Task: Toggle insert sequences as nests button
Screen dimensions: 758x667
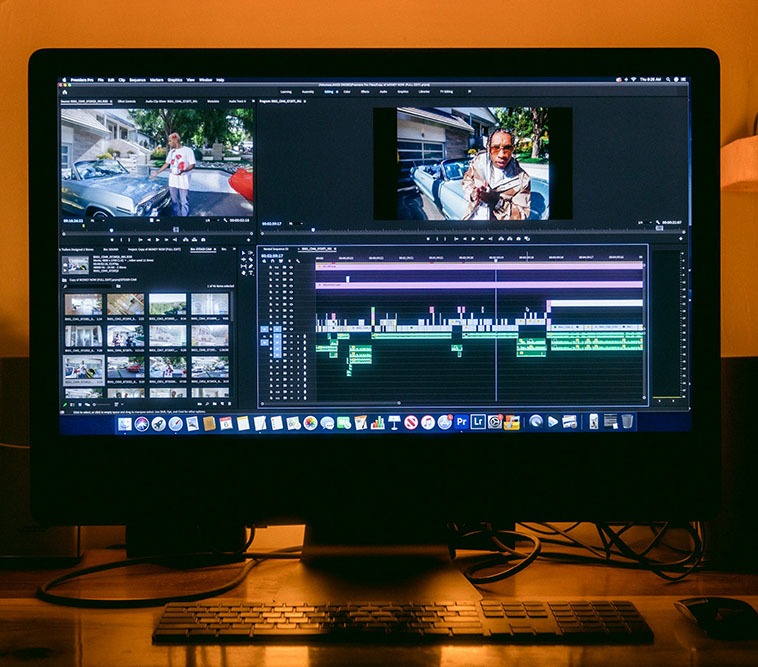Action: click(x=264, y=261)
